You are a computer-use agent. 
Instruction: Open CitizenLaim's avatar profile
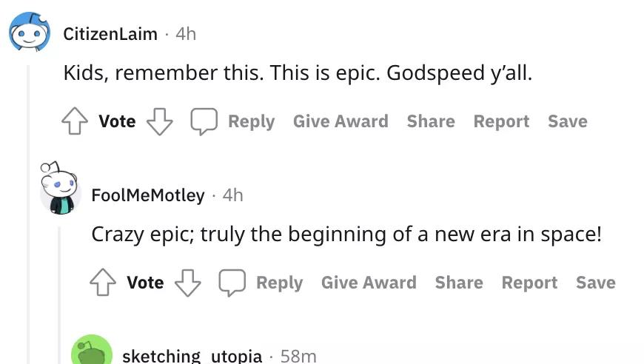coord(30,33)
